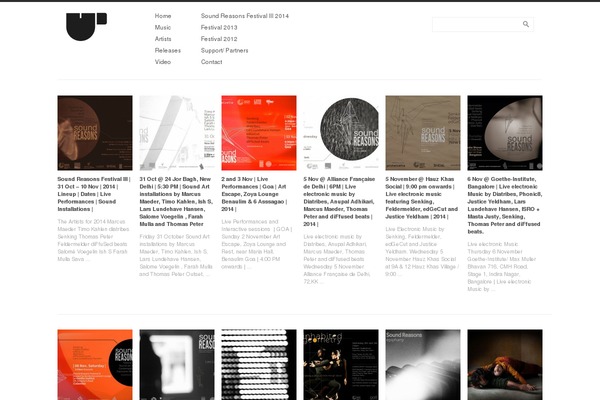Open the Alliance Française circular poster thumbnail
The height and width of the screenshot is (400, 600).
341,133
